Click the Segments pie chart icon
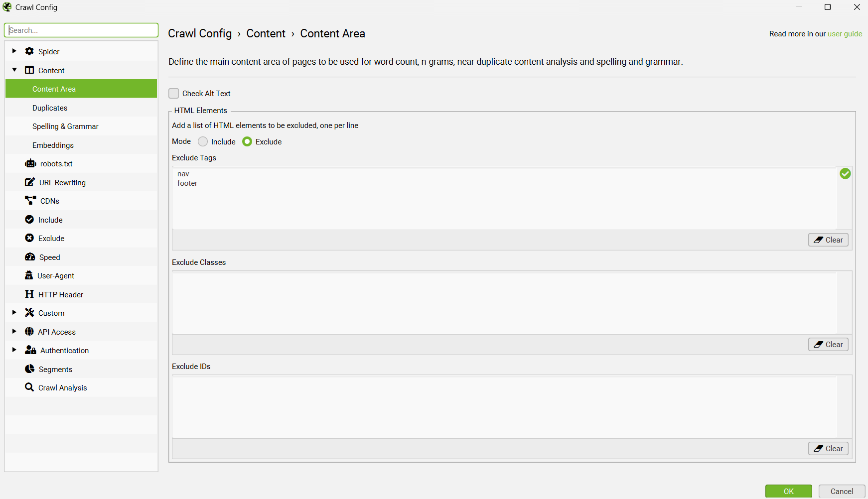This screenshot has width=868, height=499. tap(29, 369)
